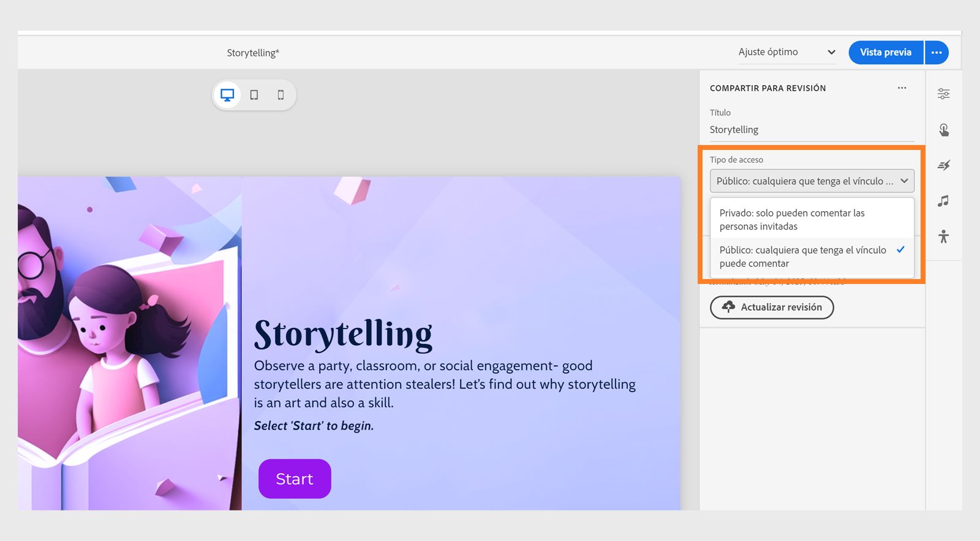This screenshot has width=980, height=541.
Task: Switch to desktop device view
Action: pyautogui.click(x=227, y=95)
